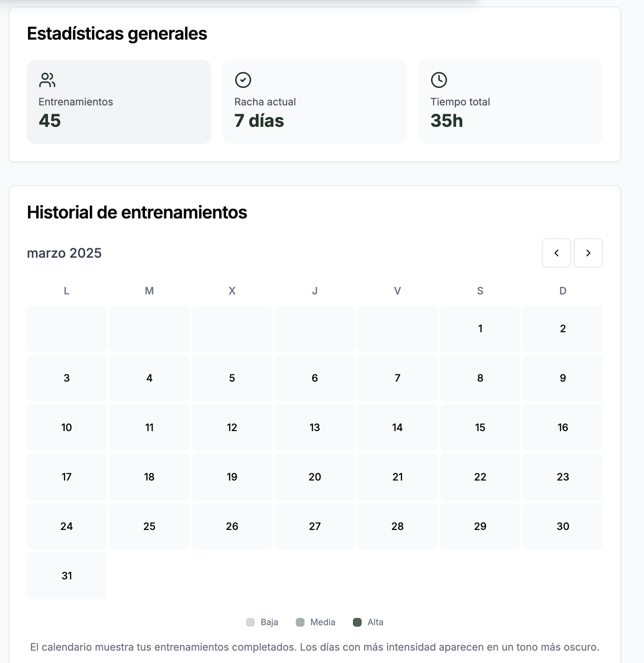Select the Media intensity legend swatch

pos(300,622)
